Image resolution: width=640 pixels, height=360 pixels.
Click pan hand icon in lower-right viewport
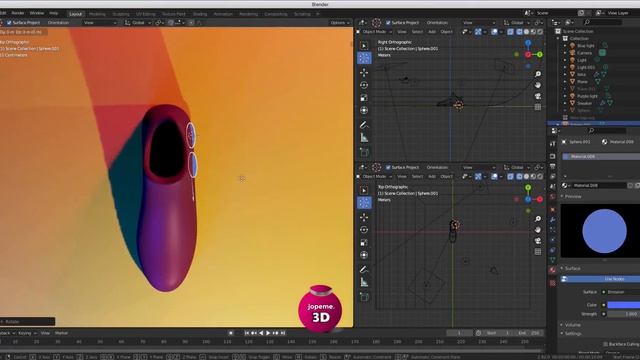[538, 230]
